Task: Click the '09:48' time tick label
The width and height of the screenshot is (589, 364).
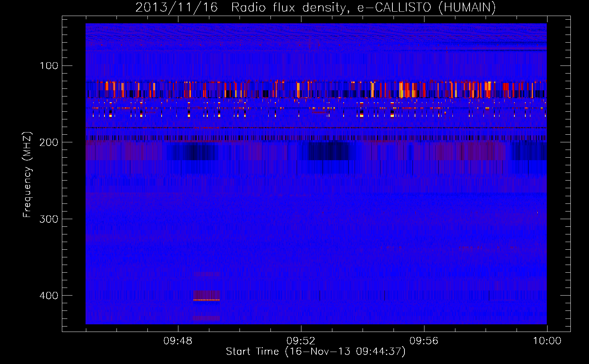Action: point(178,341)
